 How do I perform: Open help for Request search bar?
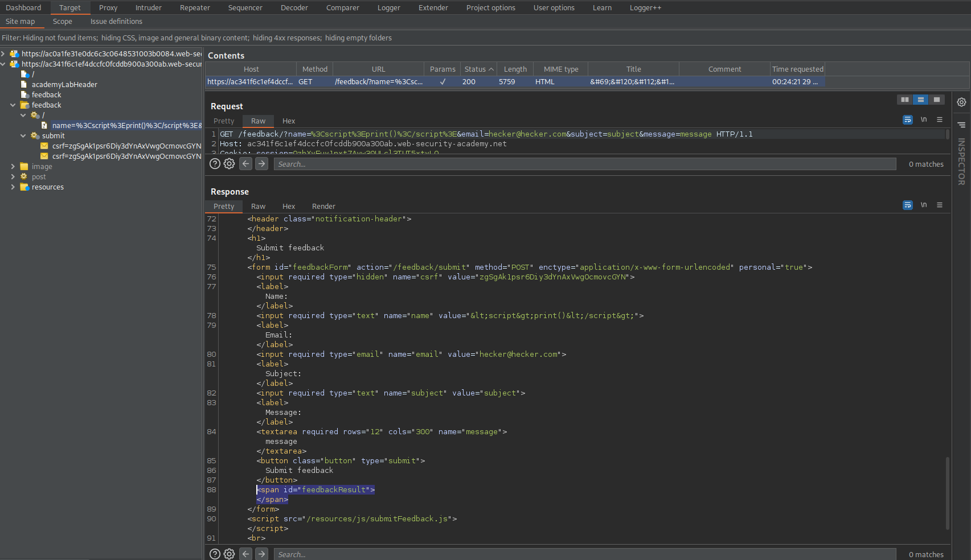215,164
